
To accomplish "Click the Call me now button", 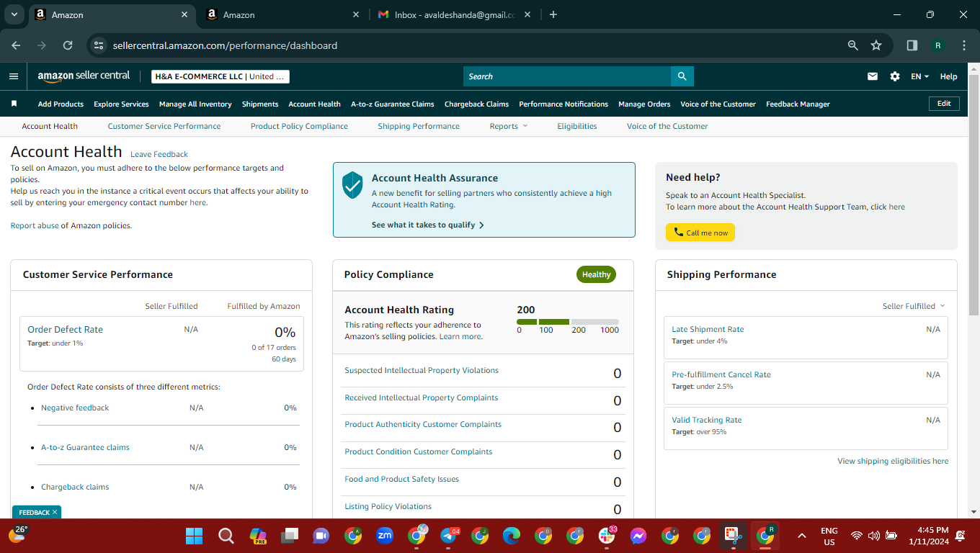I will coord(700,233).
